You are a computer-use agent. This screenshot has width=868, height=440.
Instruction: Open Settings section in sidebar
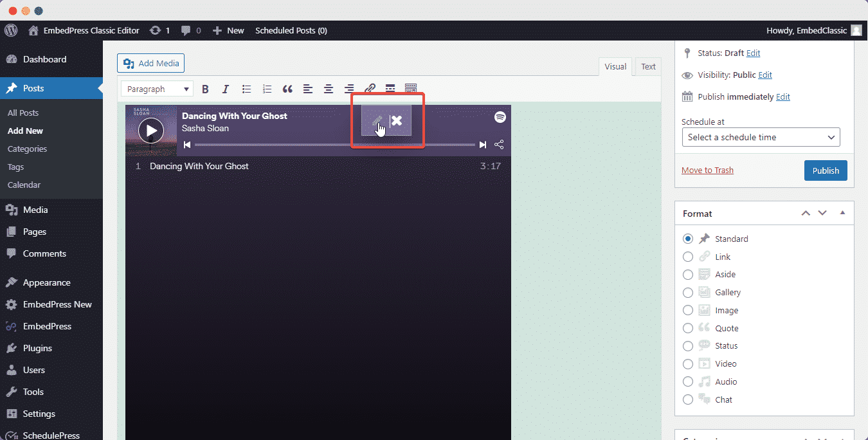(51, 414)
